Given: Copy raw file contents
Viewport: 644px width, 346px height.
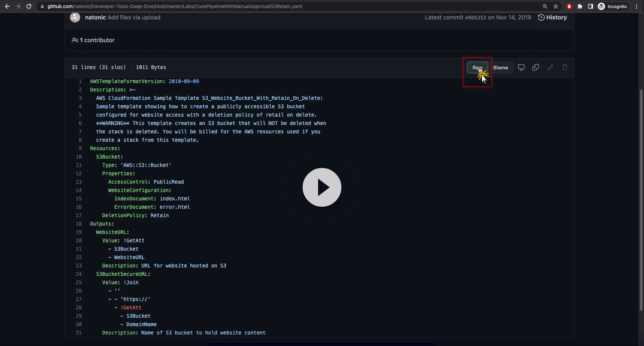Looking at the screenshot, I should [536, 67].
